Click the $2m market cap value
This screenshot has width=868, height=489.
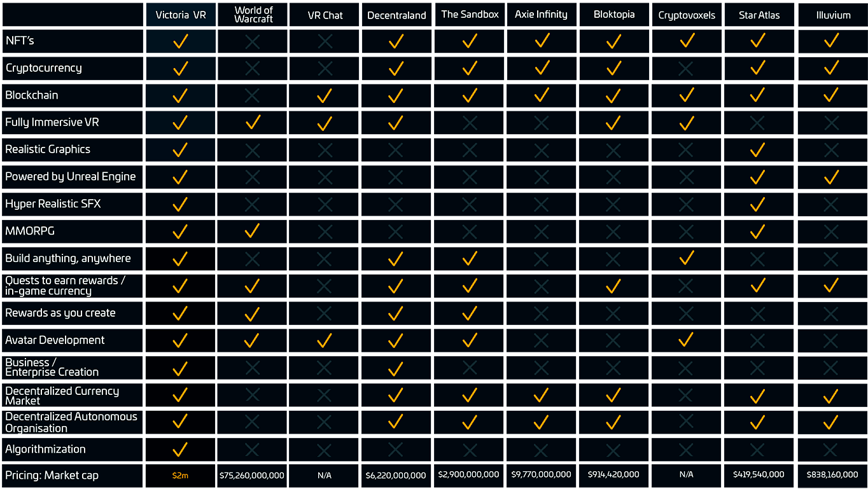(180, 474)
